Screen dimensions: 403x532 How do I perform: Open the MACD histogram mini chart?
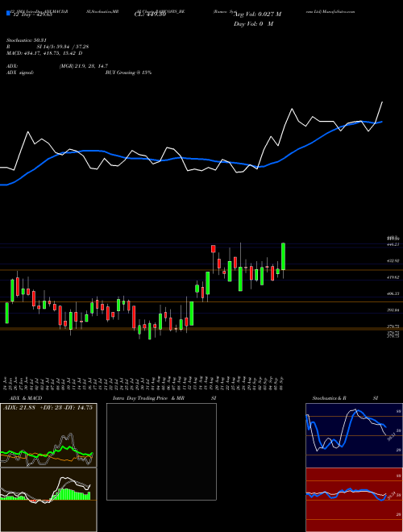pyautogui.click(x=48, y=500)
